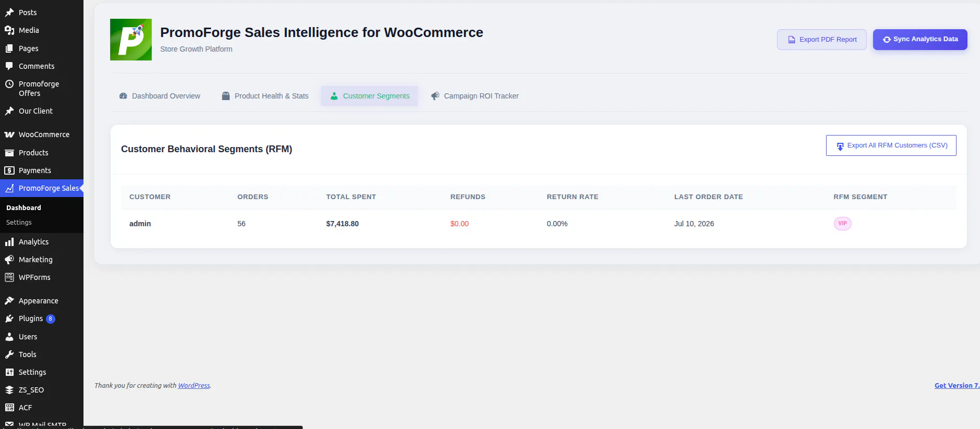Click the Appearance brush icon
The height and width of the screenshot is (429, 980).
[9, 301]
